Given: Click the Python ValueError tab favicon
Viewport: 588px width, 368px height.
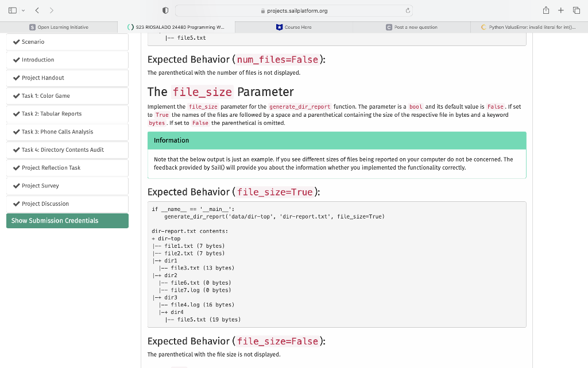Looking at the screenshot, I should [x=483, y=27].
